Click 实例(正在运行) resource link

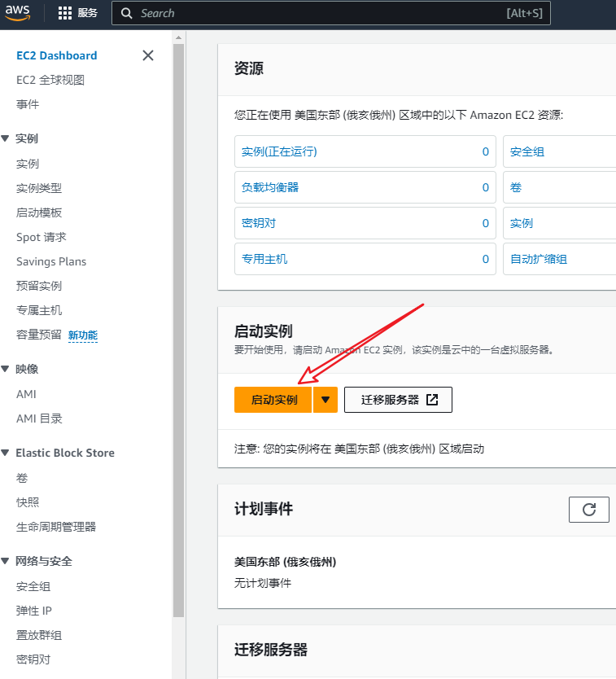tap(279, 151)
